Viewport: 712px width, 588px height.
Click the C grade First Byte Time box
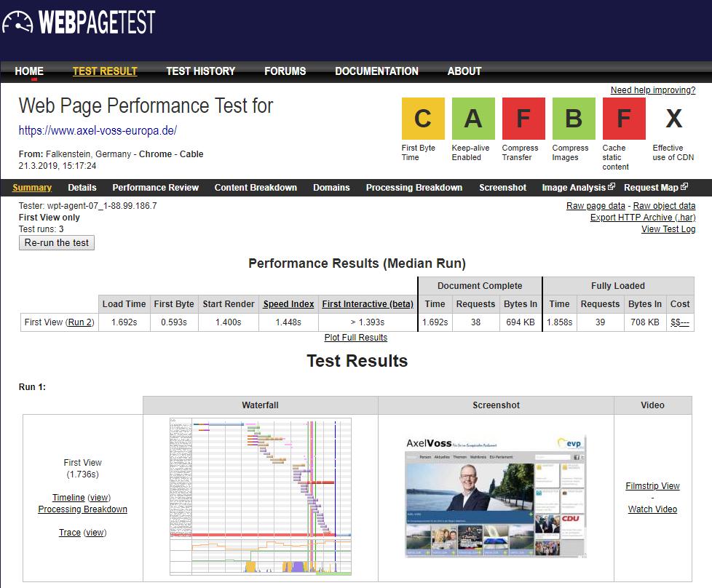[423, 119]
